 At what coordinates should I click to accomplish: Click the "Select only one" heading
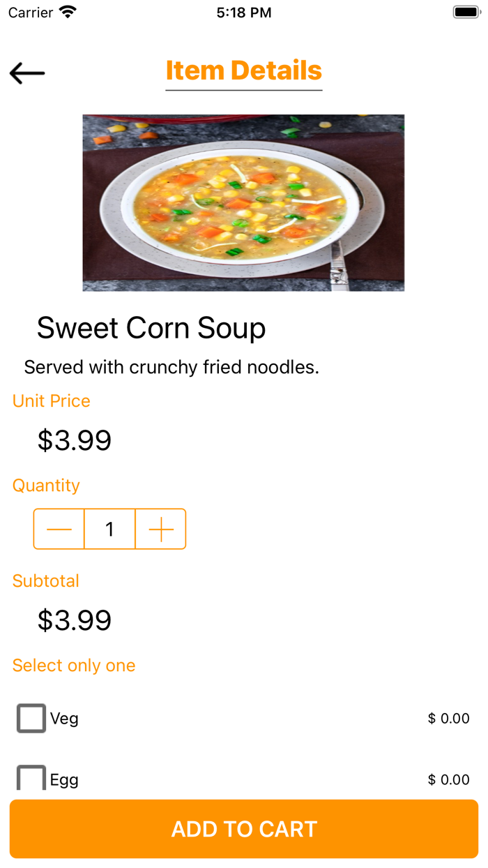click(x=74, y=666)
